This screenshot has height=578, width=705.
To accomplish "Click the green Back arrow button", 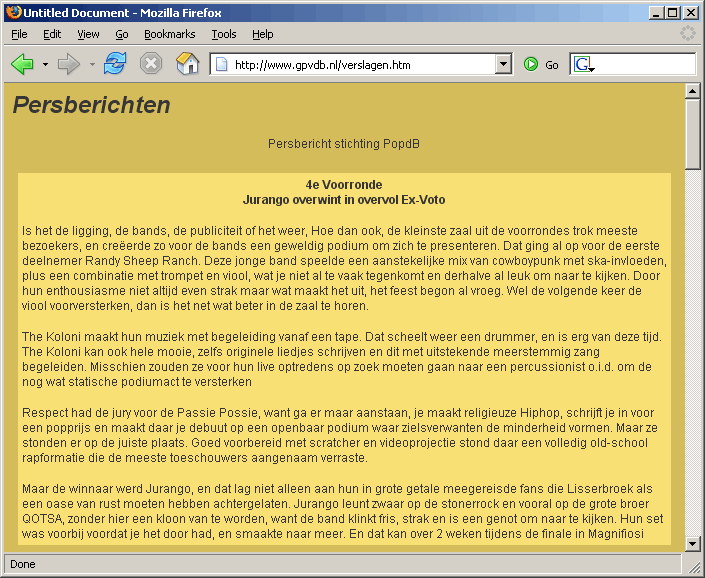I will click(x=22, y=64).
